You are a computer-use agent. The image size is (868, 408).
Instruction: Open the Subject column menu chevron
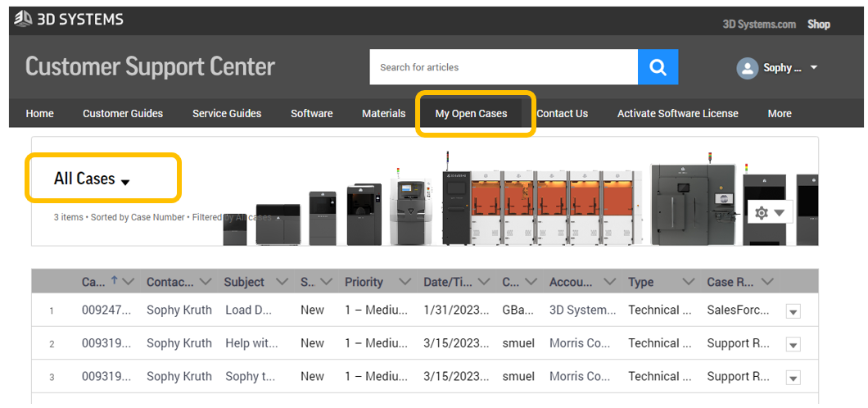pos(282,282)
